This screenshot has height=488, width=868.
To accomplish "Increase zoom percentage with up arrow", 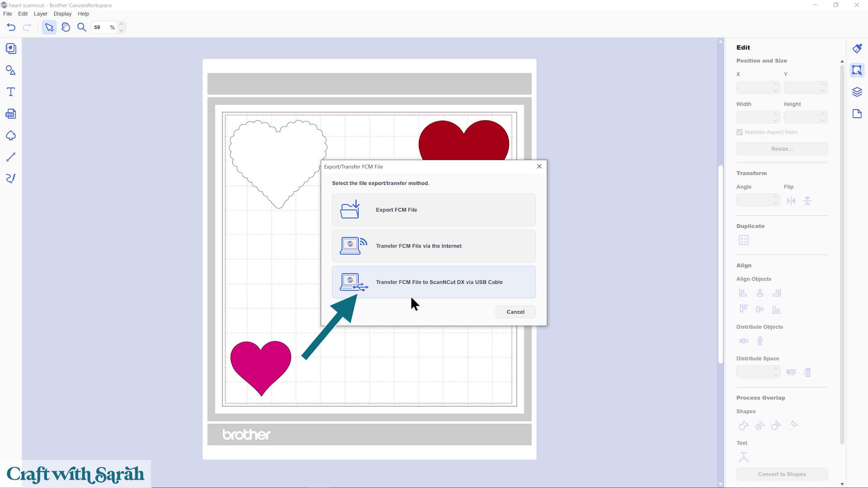I will (x=121, y=24).
